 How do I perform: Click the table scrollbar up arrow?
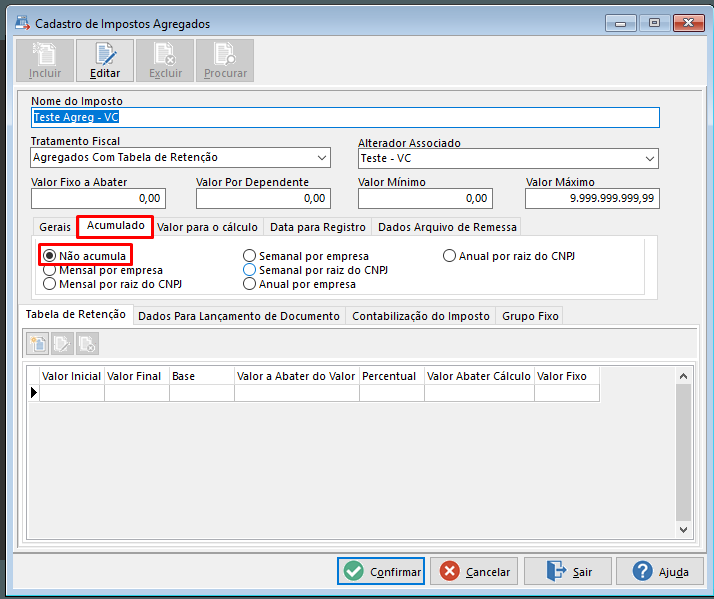(683, 376)
